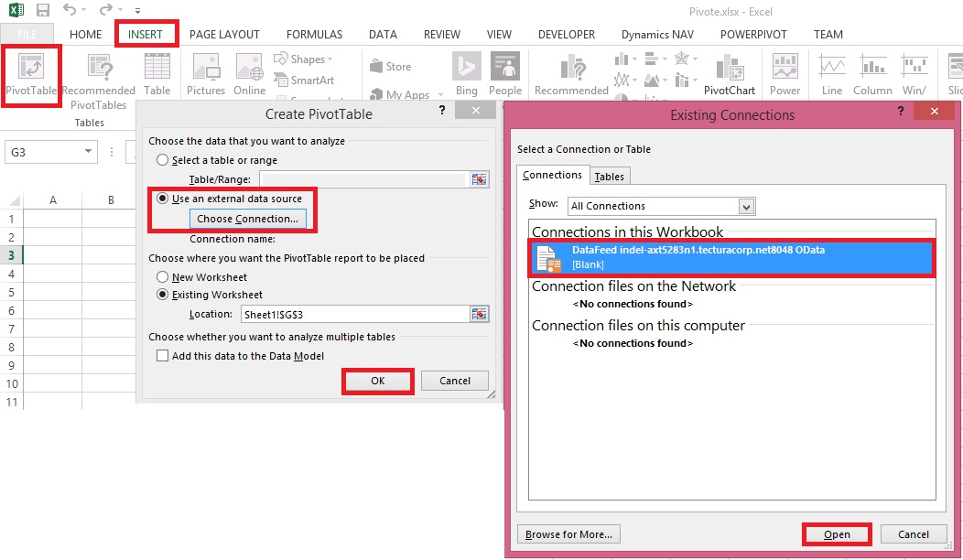Insert a Table
Image resolution: width=963 pixels, height=560 pixels.
click(x=157, y=74)
